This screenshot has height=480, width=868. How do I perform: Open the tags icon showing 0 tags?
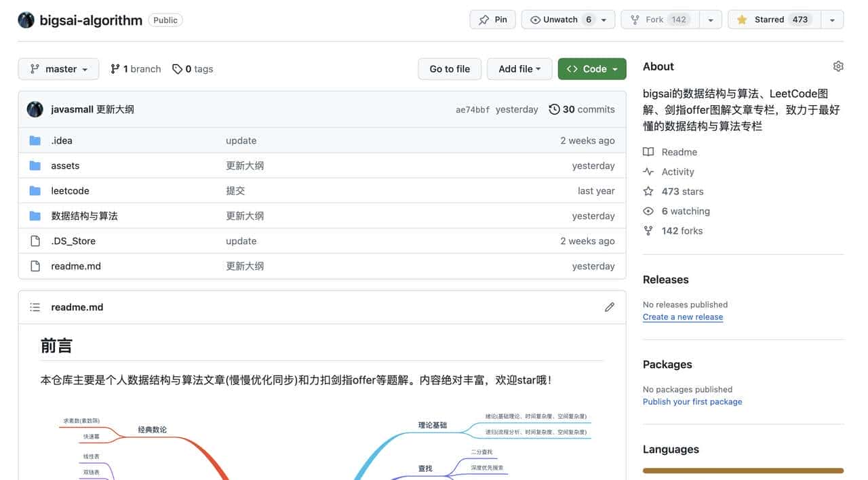[x=177, y=69]
